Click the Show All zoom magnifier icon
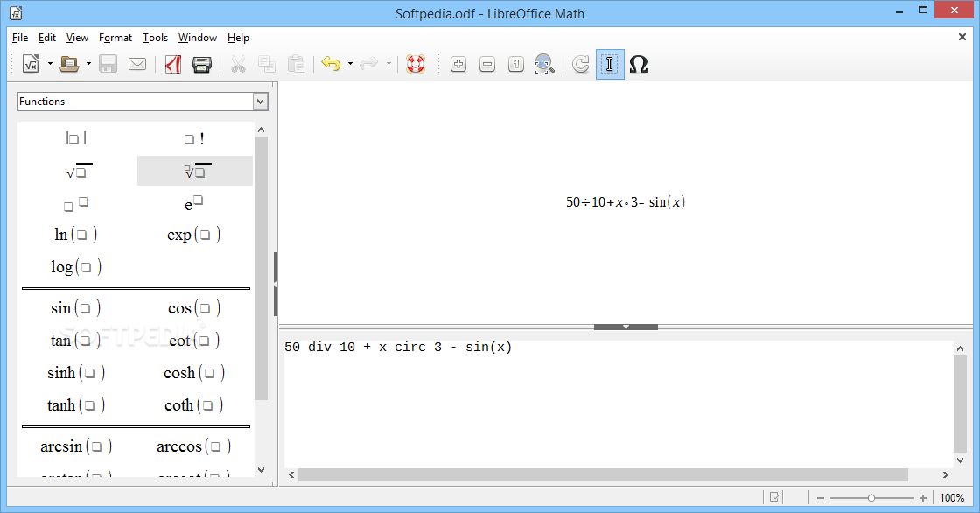This screenshot has width=980, height=513. click(544, 64)
